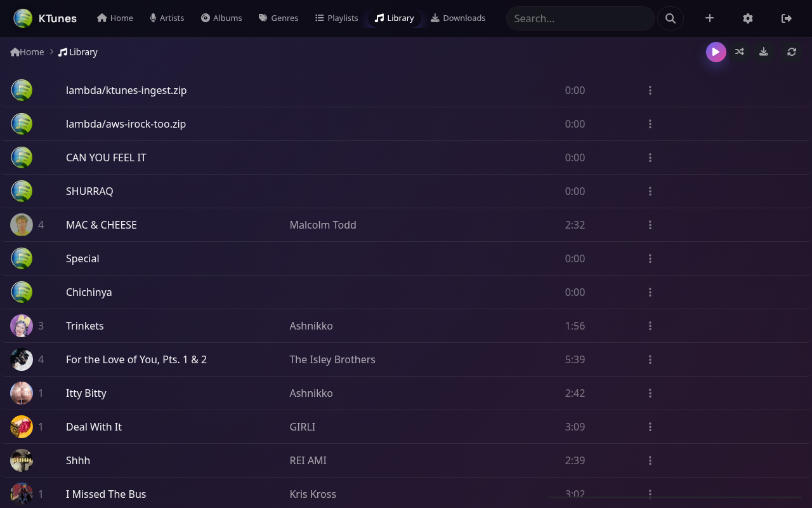Select track lambda/ktunes-ingest.zip
812x508 pixels.
click(x=126, y=90)
